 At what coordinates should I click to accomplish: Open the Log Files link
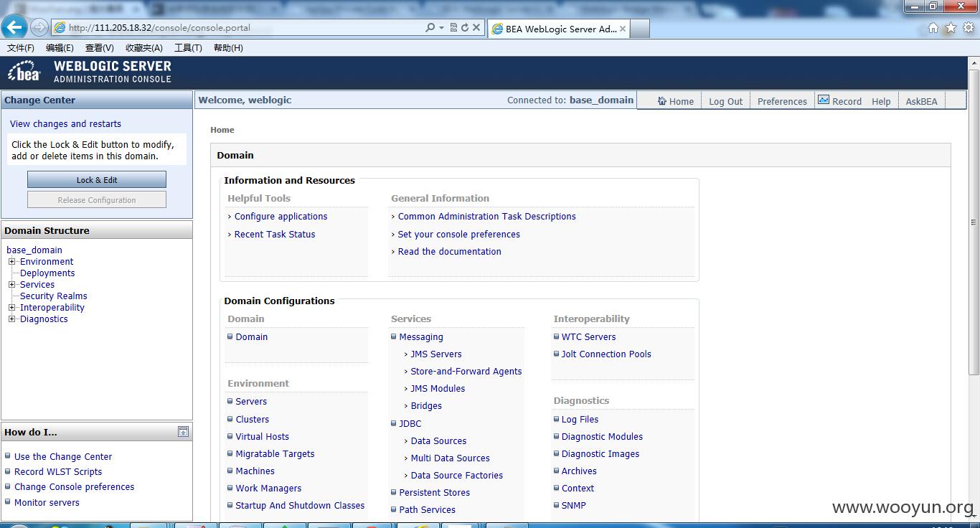[580, 420]
